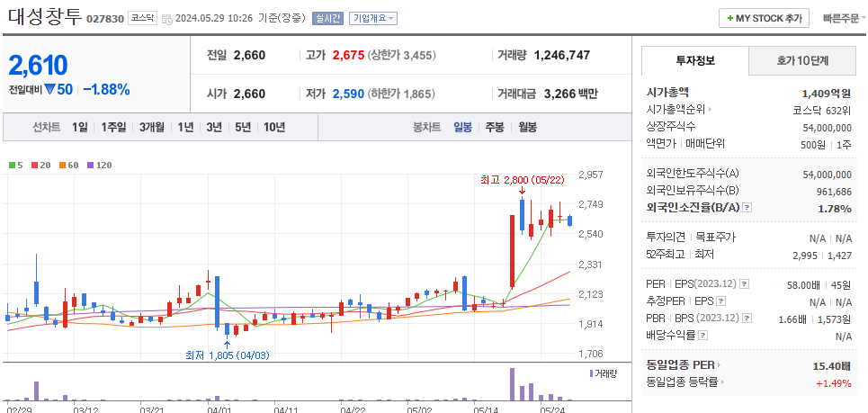The width and height of the screenshot is (868, 413).
Task: Click the 거래량 value 1,246,747
Action: [562, 56]
